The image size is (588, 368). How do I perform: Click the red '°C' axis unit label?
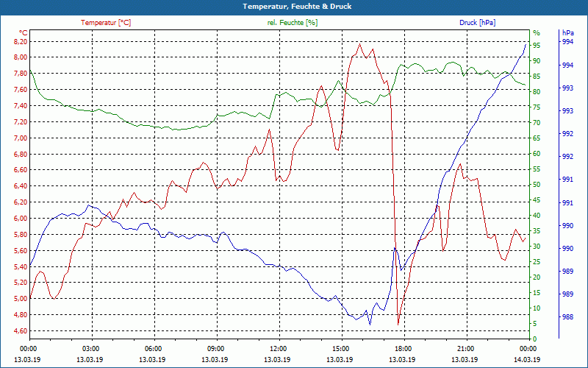(x=24, y=32)
